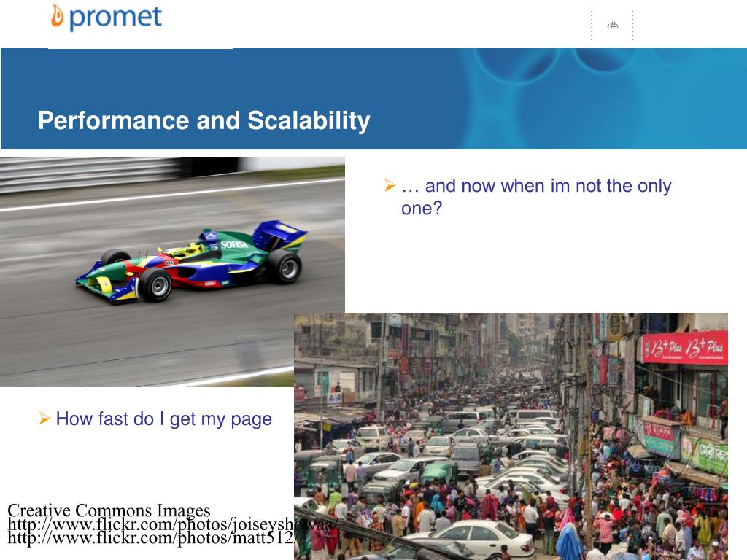The width and height of the screenshot is (747, 560).
Task: Select the 'Performance and Scalability' title
Action: pyautogui.click(x=204, y=120)
